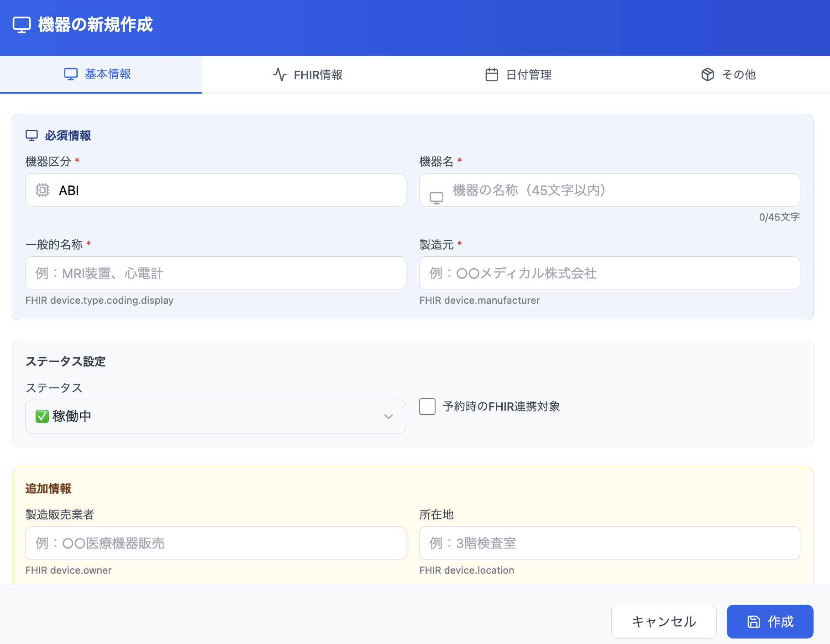Focus the 一般的名称 input field
The width and height of the screenshot is (830, 644).
[x=215, y=273]
